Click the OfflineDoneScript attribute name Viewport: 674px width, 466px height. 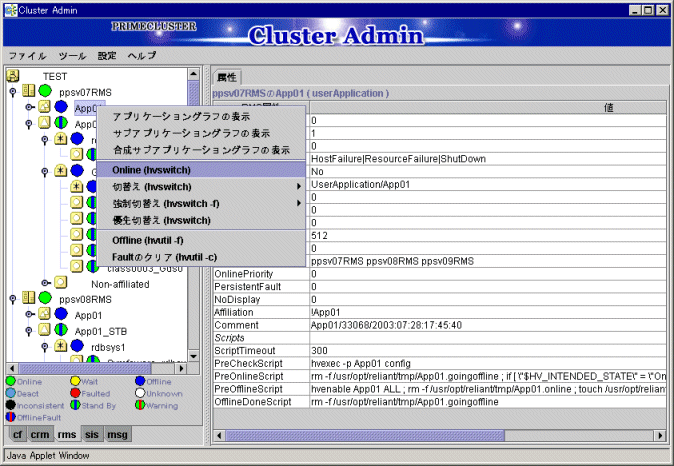coord(252,402)
